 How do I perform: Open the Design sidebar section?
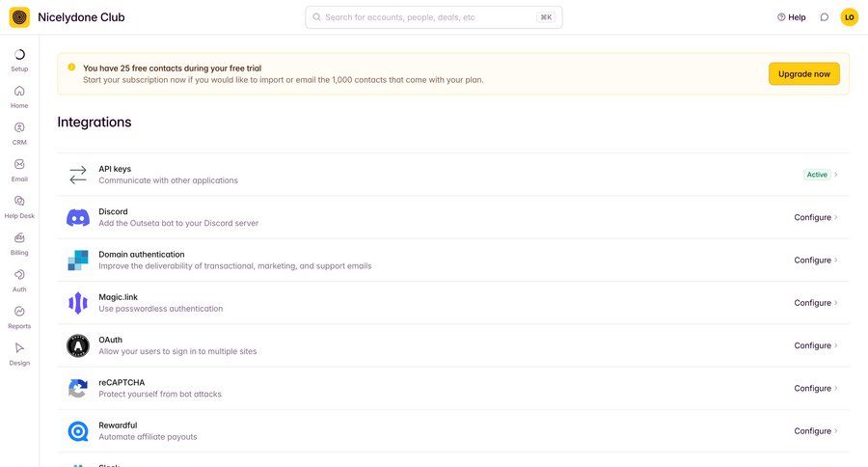point(19,354)
